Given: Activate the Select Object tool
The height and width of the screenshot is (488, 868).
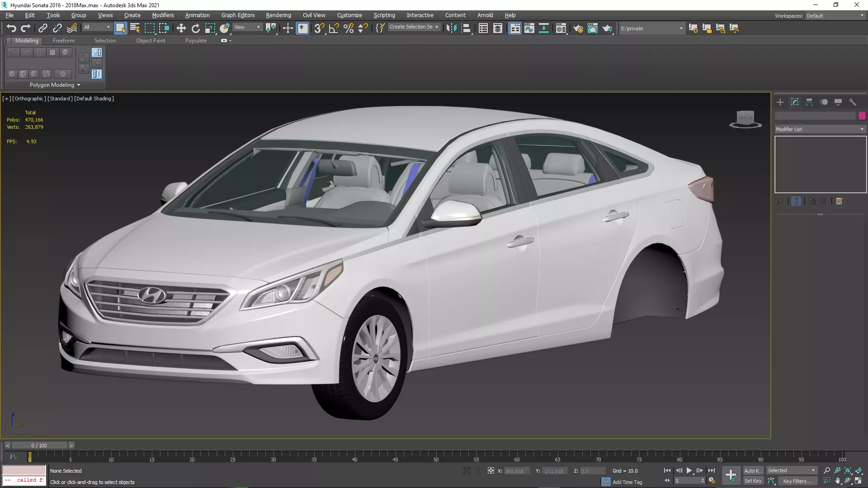Looking at the screenshot, I should coord(120,28).
